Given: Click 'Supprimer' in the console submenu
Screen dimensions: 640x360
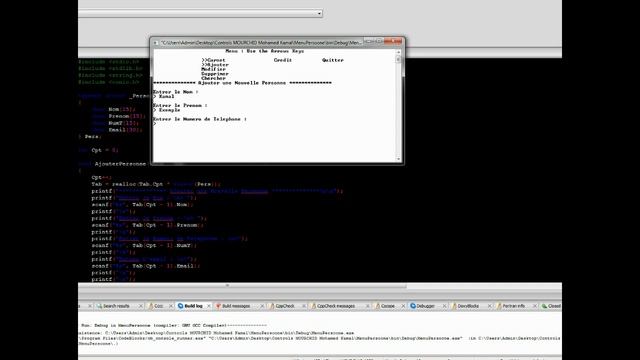Looking at the screenshot, I should 215,74.
